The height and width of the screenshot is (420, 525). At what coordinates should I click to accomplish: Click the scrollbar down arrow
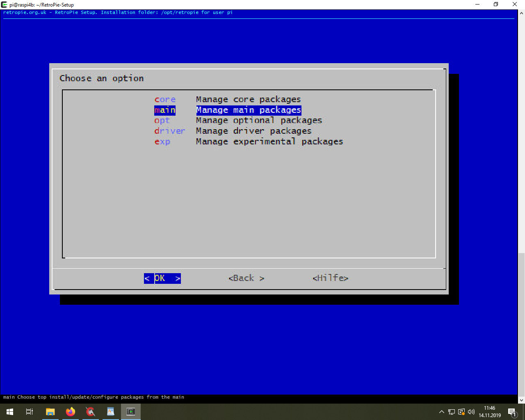(521, 400)
